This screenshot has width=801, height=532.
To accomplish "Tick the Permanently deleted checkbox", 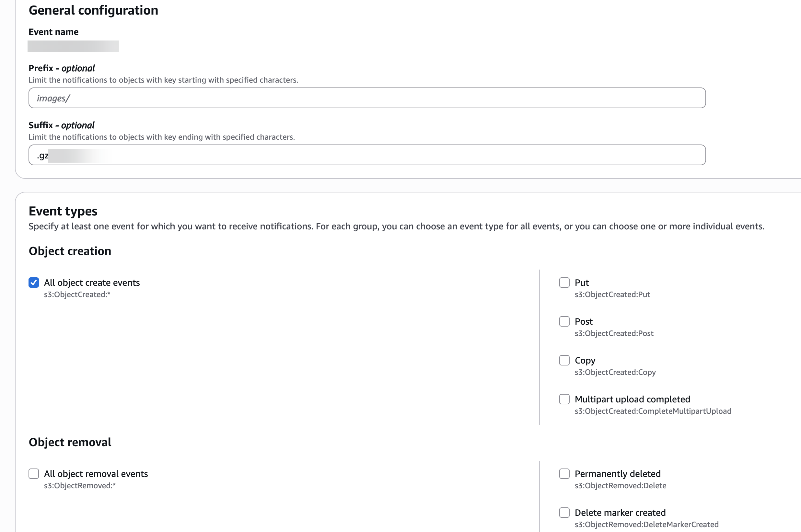I will click(564, 474).
